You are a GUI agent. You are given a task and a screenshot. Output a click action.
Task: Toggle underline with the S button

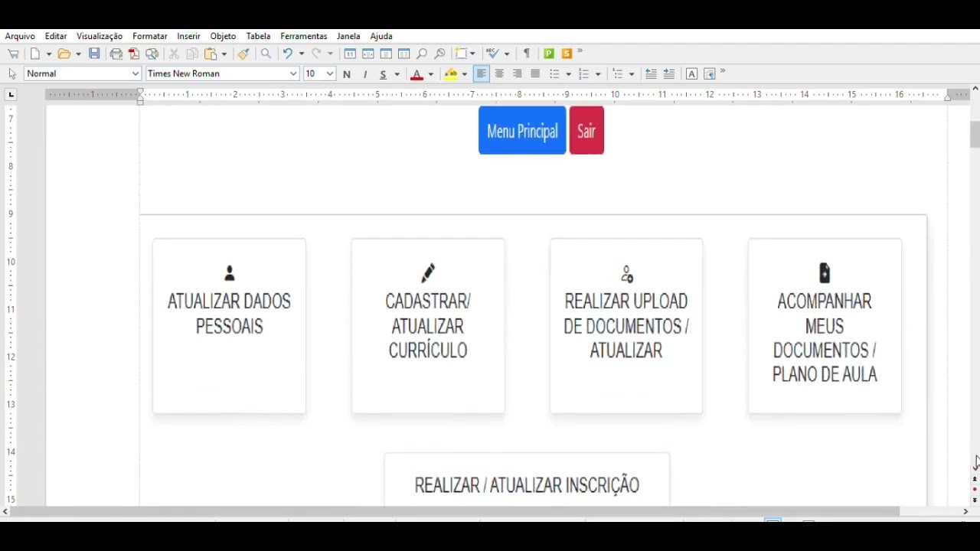click(x=383, y=73)
